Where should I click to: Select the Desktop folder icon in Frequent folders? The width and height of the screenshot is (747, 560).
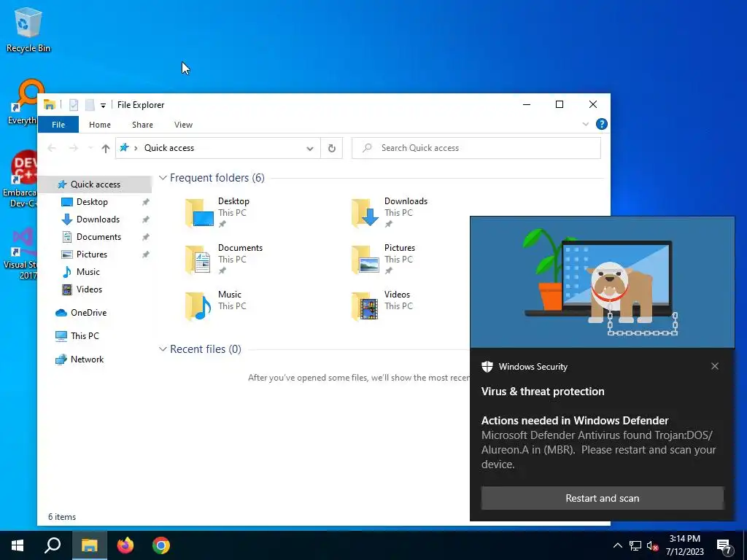pos(199,212)
